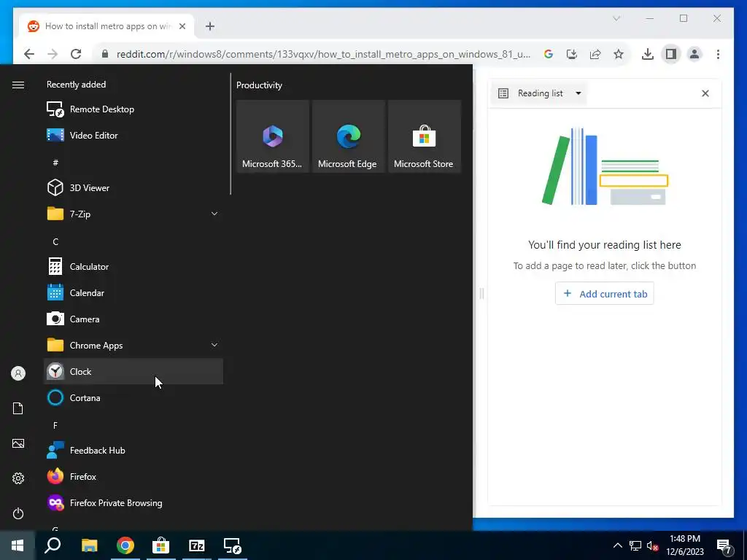The image size is (747, 560).
Task: Close the Chrome reading list side panel
Action: pyautogui.click(x=705, y=93)
